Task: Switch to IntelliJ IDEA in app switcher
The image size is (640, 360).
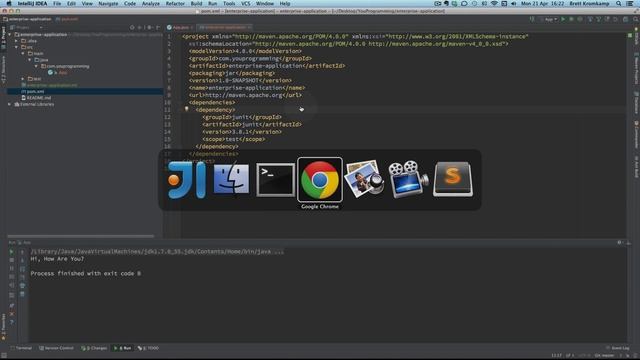Action: [x=187, y=180]
